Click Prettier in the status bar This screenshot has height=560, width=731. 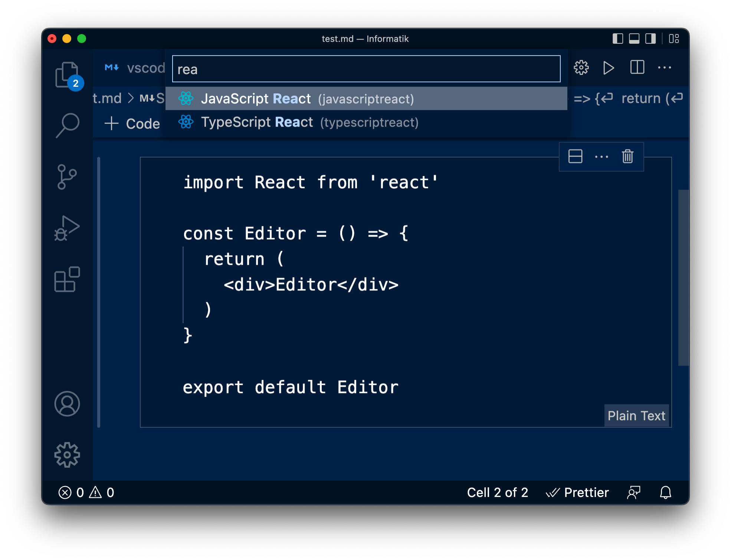pos(577,493)
